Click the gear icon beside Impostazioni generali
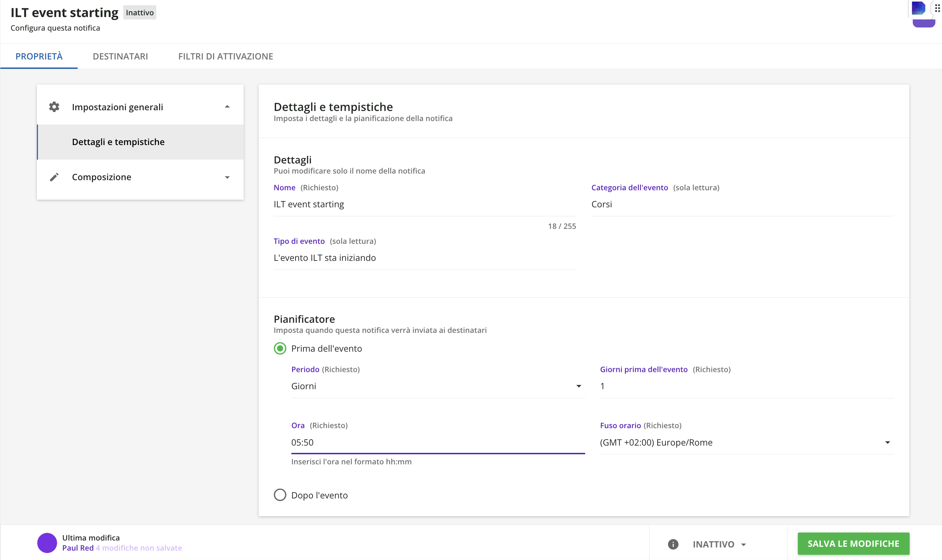The height and width of the screenshot is (560, 942). click(x=54, y=107)
